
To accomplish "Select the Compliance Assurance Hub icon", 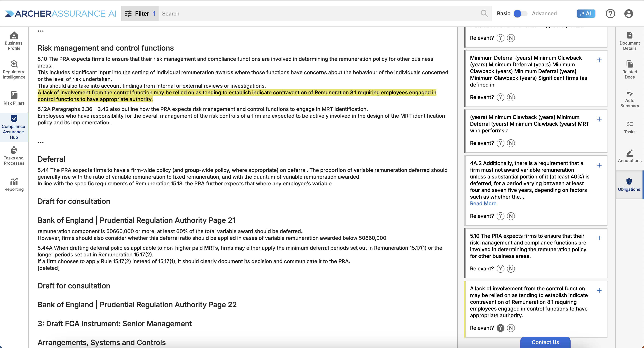I will pyautogui.click(x=14, y=127).
